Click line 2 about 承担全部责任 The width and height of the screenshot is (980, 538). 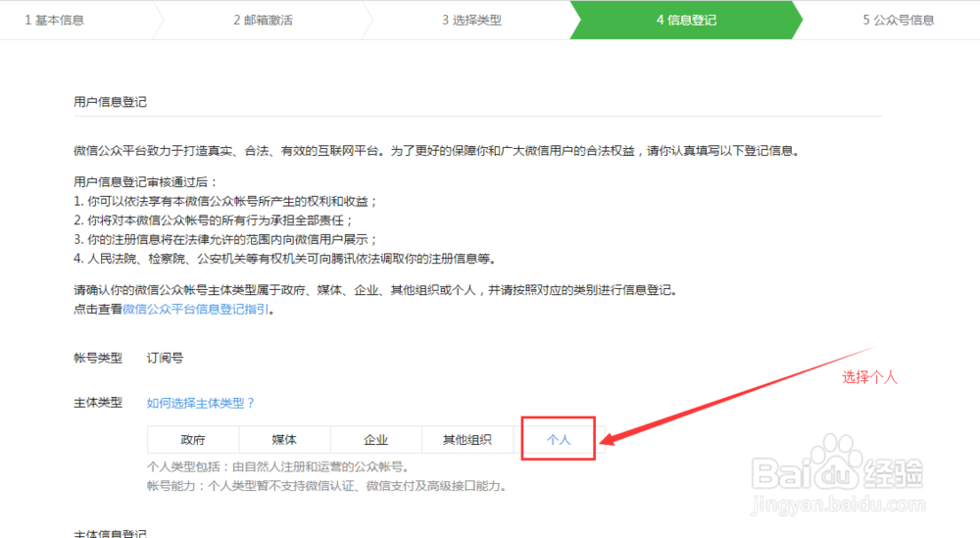point(213,220)
